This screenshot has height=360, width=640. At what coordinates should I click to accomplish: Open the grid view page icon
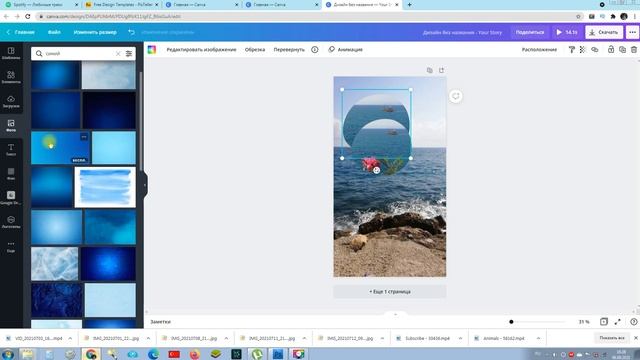[x=604, y=322]
